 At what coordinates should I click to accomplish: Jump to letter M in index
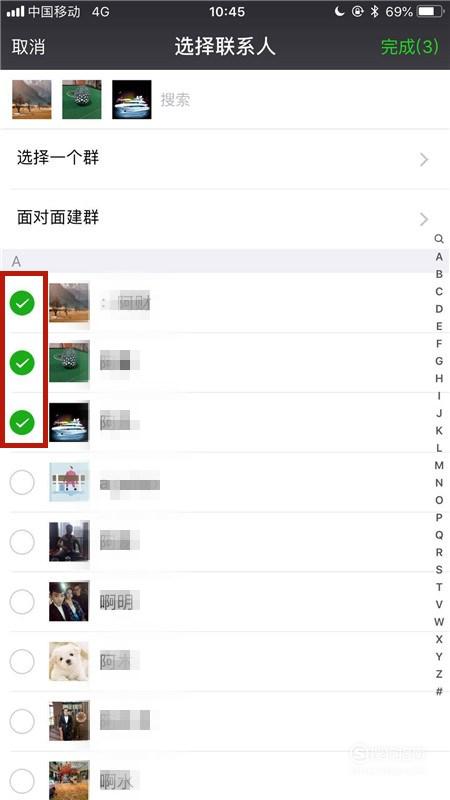(439, 465)
